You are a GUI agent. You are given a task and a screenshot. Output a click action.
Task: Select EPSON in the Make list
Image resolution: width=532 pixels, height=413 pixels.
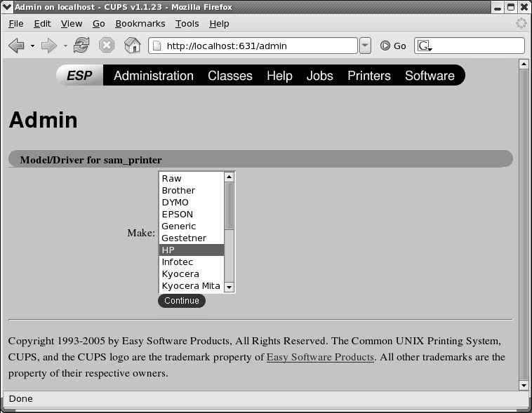coord(192,215)
